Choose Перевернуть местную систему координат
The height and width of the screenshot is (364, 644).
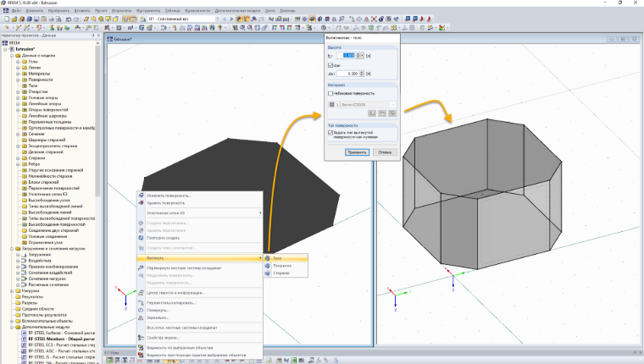tap(200, 268)
